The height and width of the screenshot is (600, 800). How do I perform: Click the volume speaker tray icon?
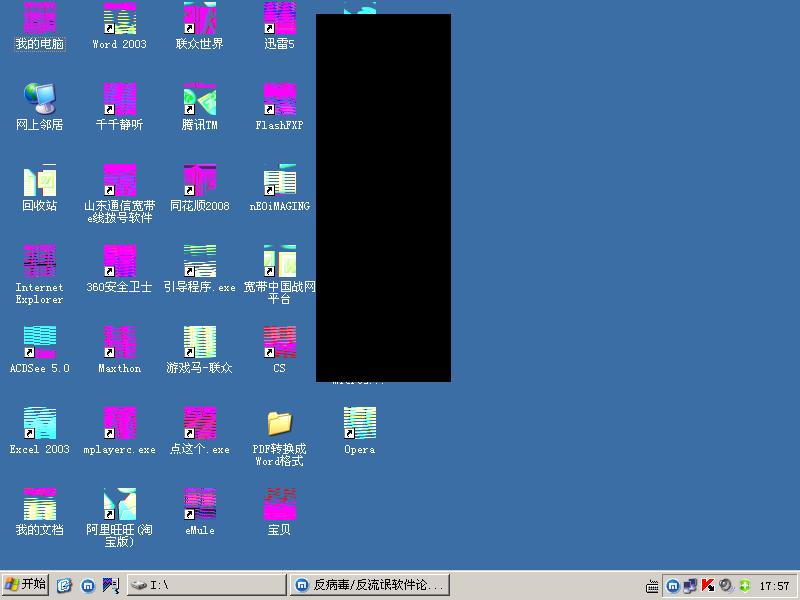tap(726, 586)
